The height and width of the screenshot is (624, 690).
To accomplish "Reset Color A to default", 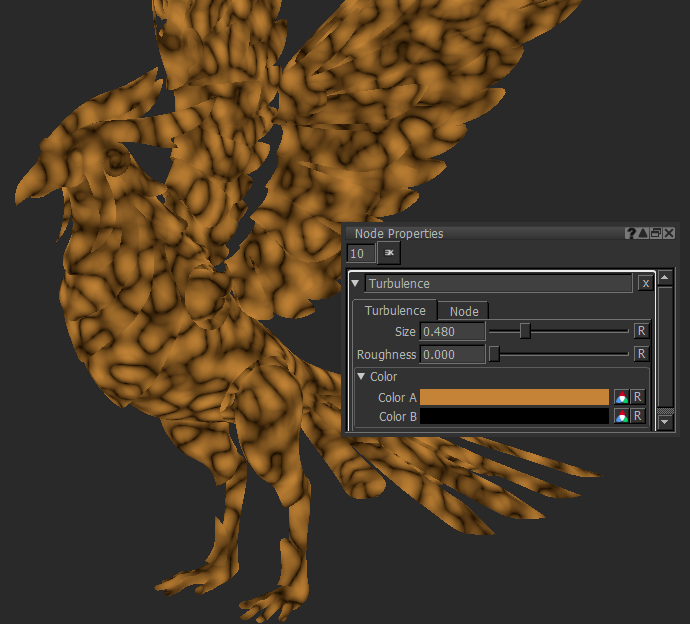I will (x=637, y=397).
